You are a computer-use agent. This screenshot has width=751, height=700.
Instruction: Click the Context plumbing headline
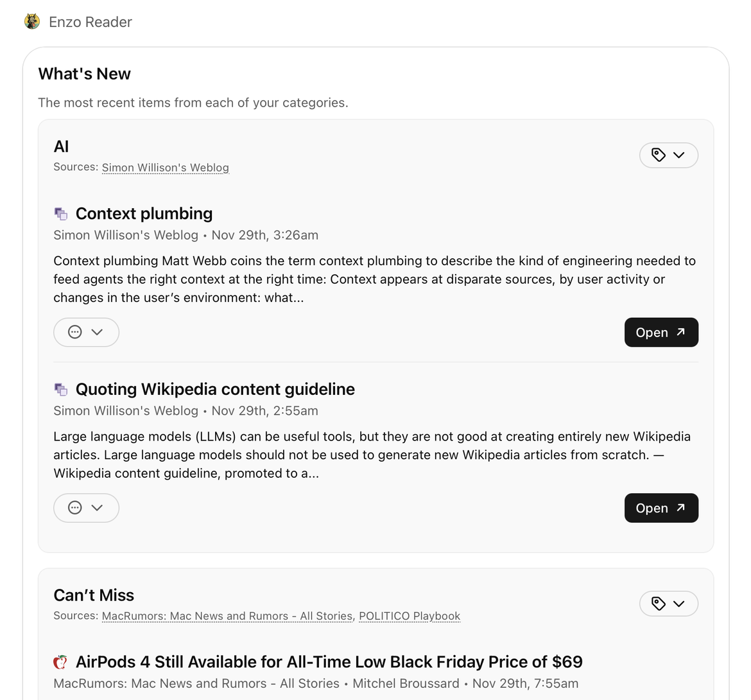click(144, 214)
